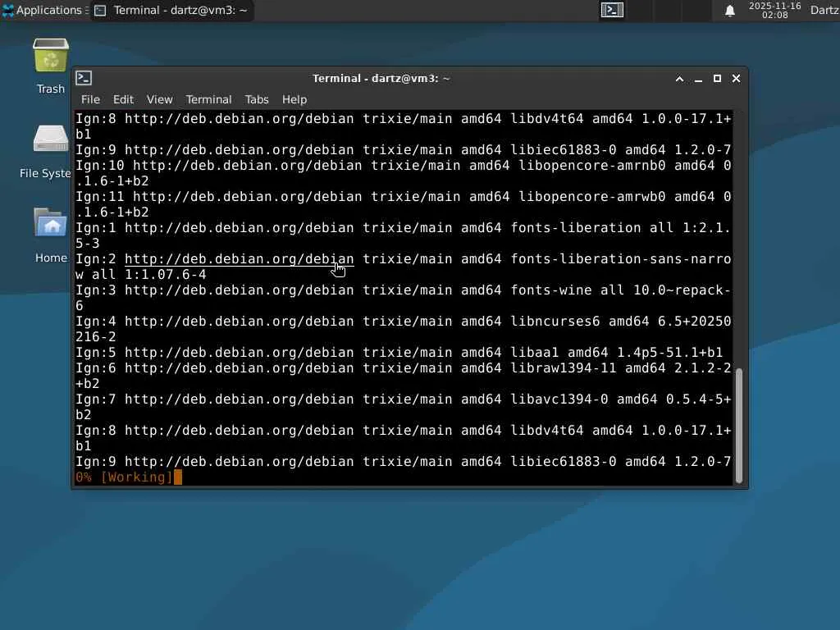
Task: Click the '0% [Working]' progress text
Action: 124,477
